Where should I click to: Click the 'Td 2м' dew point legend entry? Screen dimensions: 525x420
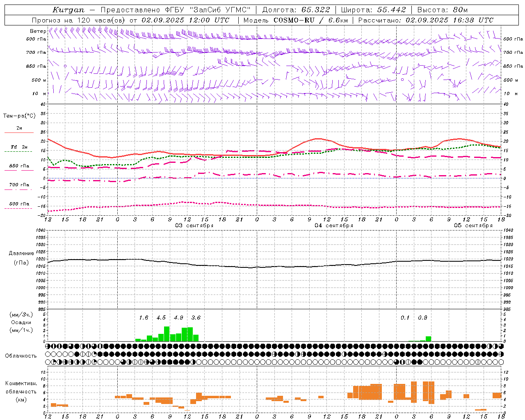[19, 147]
